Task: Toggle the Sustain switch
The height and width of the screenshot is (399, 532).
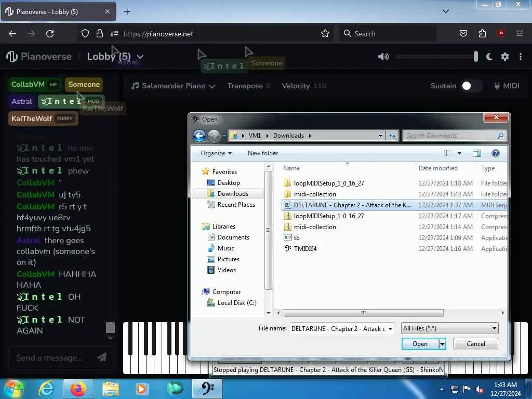Action: pyautogui.click(x=471, y=86)
